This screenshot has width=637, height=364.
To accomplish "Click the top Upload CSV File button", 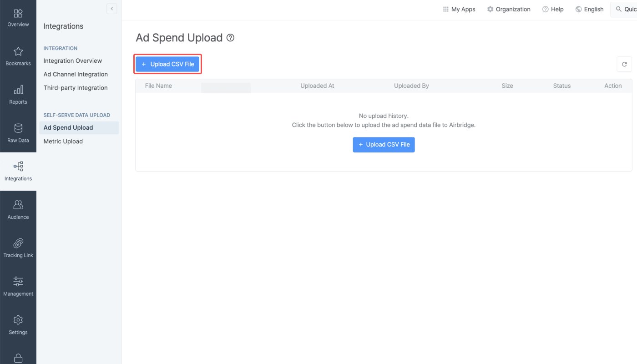I will coord(167,64).
